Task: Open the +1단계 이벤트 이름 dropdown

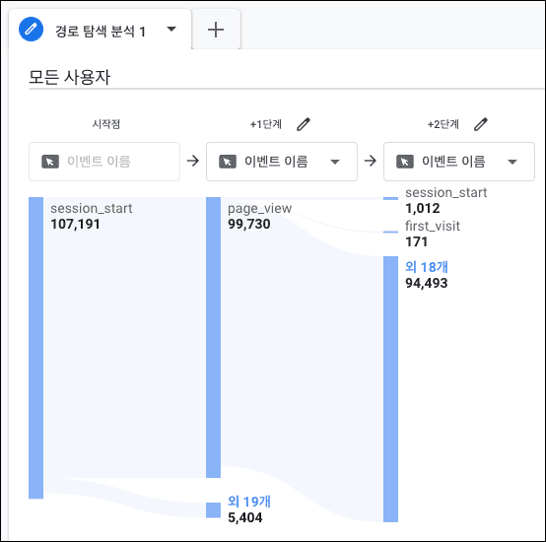Action: 282,162
